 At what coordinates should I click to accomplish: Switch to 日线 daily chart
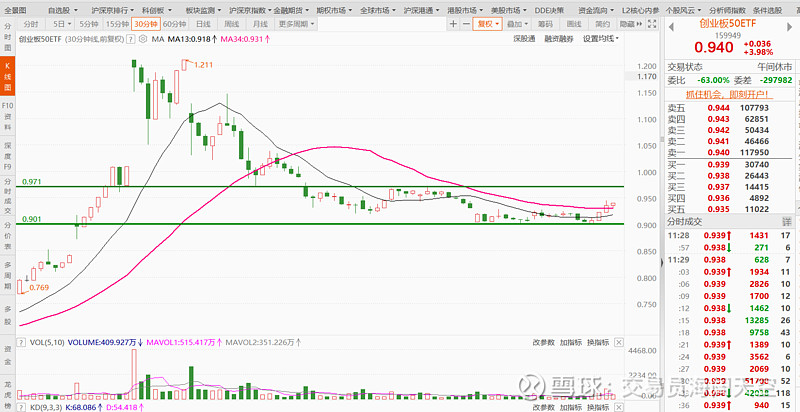click(203, 23)
